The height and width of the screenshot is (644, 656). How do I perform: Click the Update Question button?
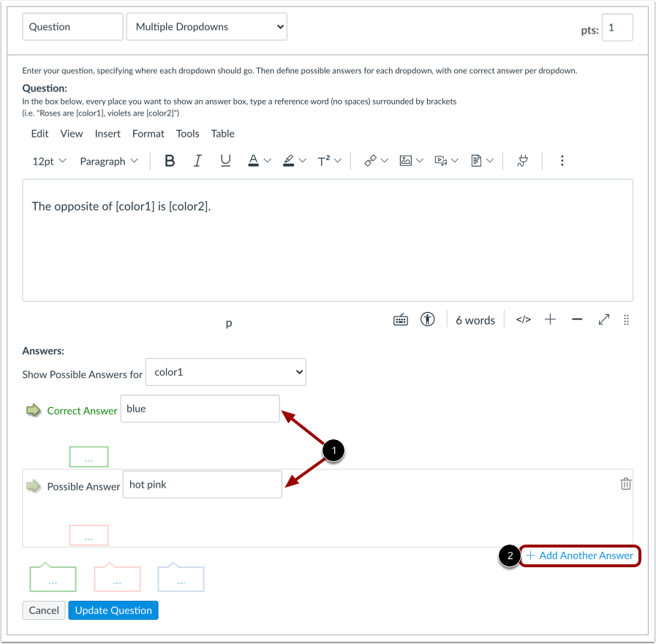(113, 610)
